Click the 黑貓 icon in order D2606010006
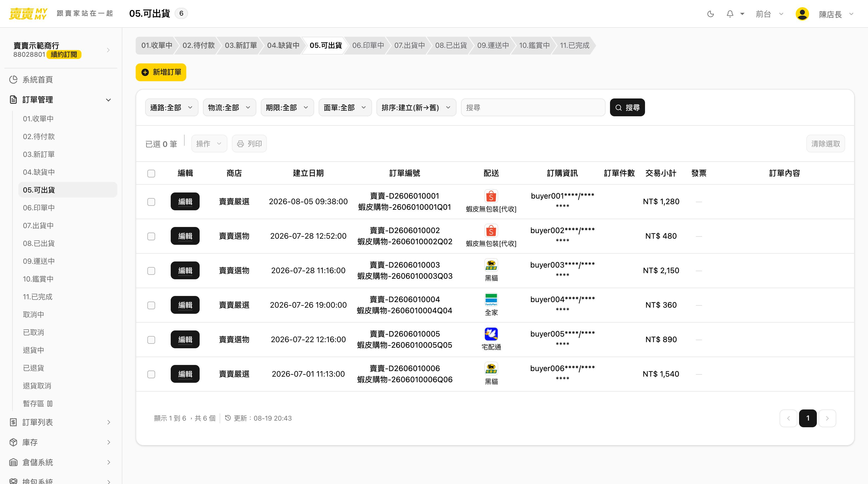The height and width of the screenshot is (484, 868). pos(491,369)
